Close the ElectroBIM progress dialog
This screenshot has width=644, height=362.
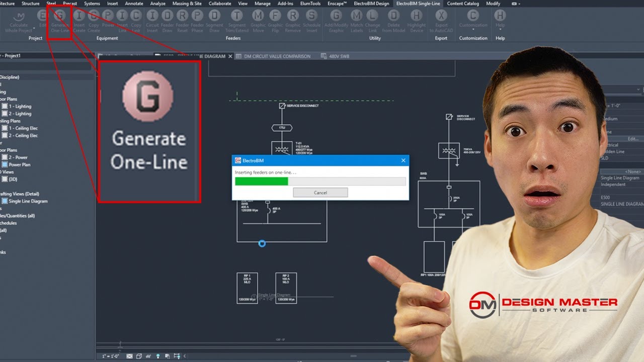pos(403,160)
